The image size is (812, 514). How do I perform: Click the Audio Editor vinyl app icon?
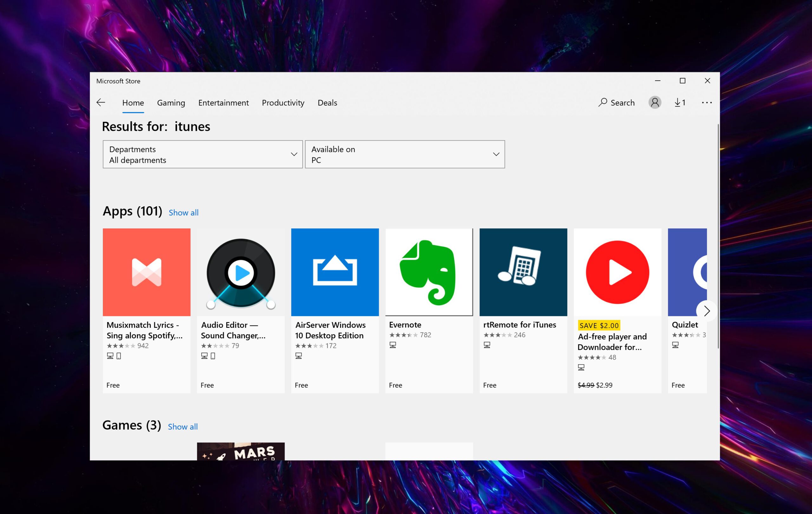(241, 272)
